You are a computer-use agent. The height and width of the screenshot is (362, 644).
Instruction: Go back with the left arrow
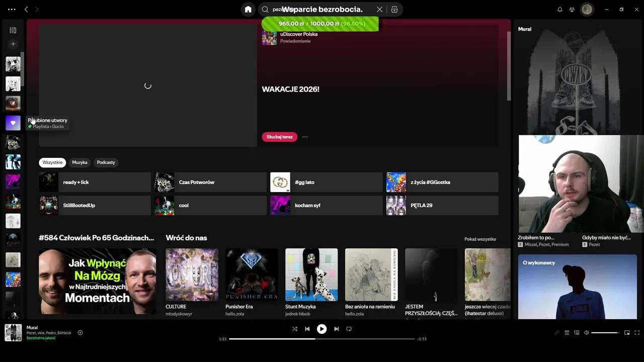[26, 10]
